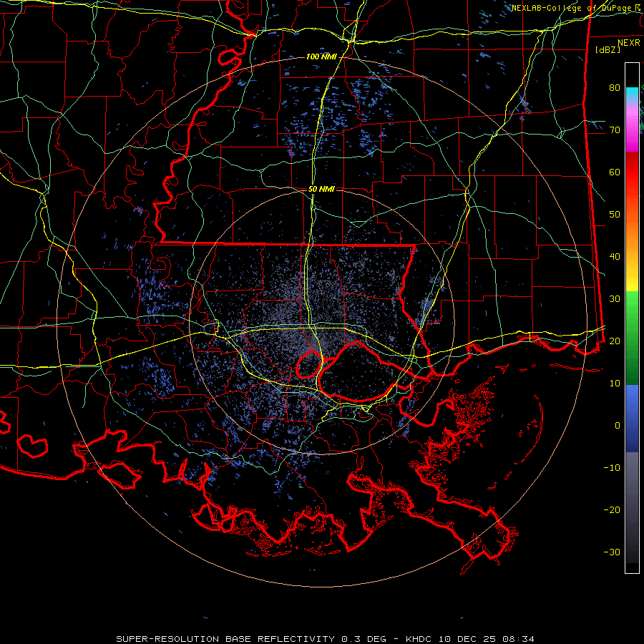Click the 10 value on reflectivity scale
Screen dimensions: 644x644
615,384
